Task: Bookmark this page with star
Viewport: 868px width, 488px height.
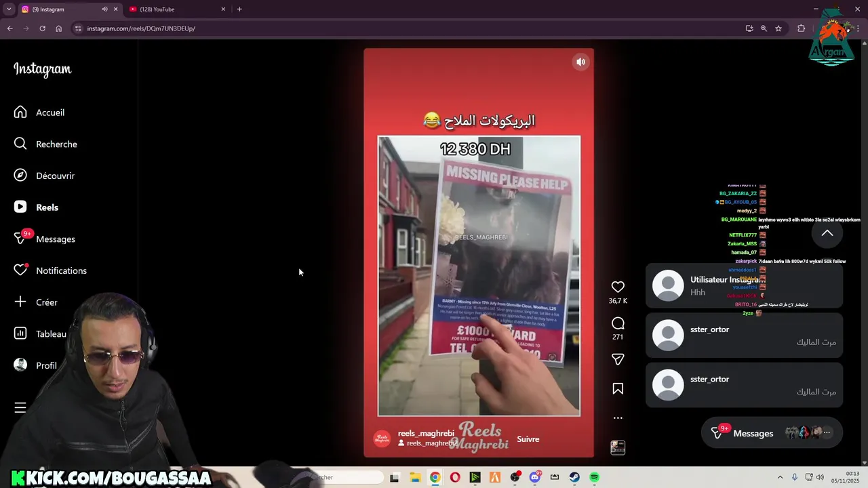Action: (x=778, y=28)
